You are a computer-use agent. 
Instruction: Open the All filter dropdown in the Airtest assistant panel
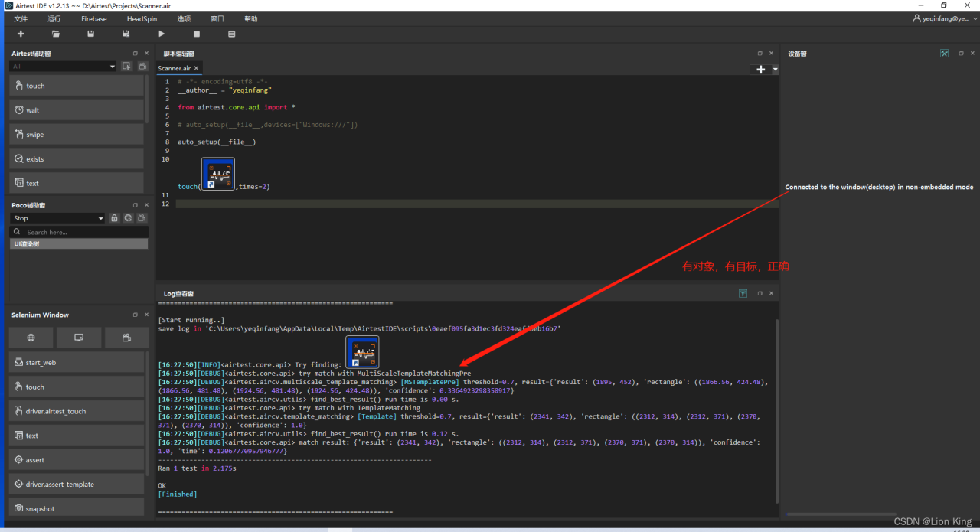pos(63,67)
